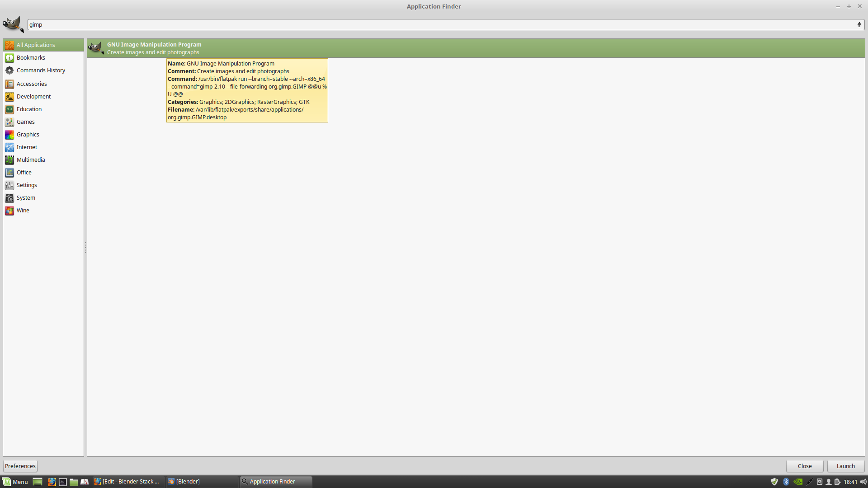Click the Education category icon

9,108
